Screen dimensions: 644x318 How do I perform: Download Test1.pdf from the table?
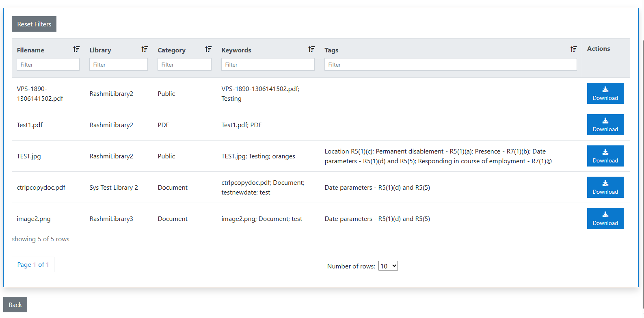[605, 125]
